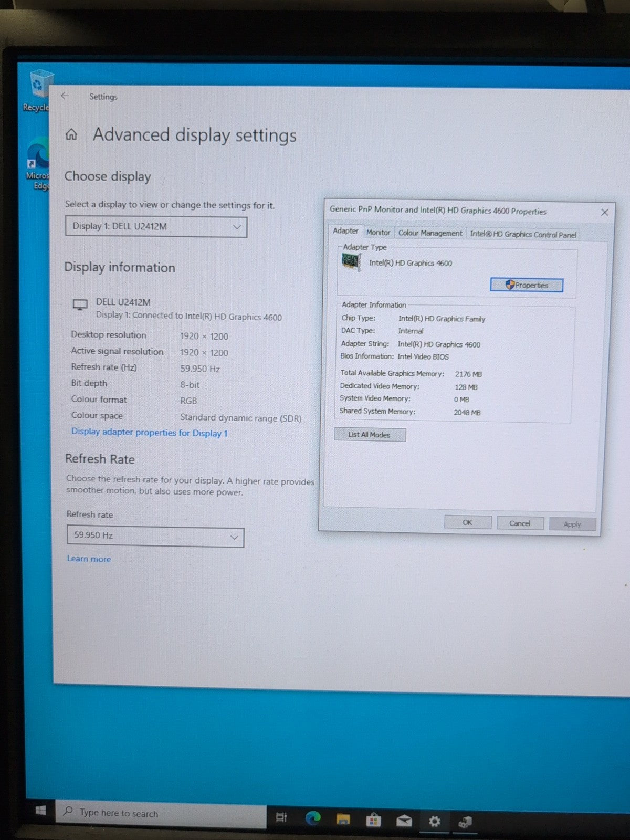Click Shared System Memory 2048 MB value
The height and width of the screenshot is (840, 630).
[x=467, y=413]
